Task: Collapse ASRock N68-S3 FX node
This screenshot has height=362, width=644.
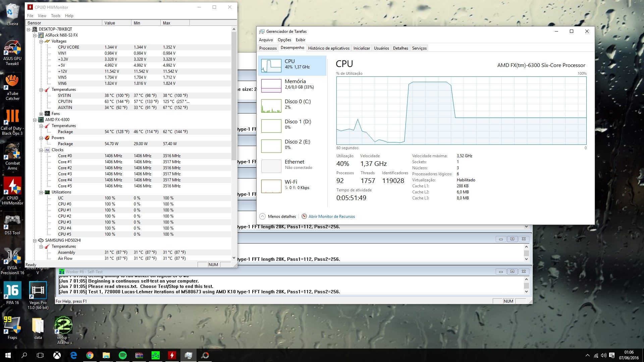Action: point(35,35)
